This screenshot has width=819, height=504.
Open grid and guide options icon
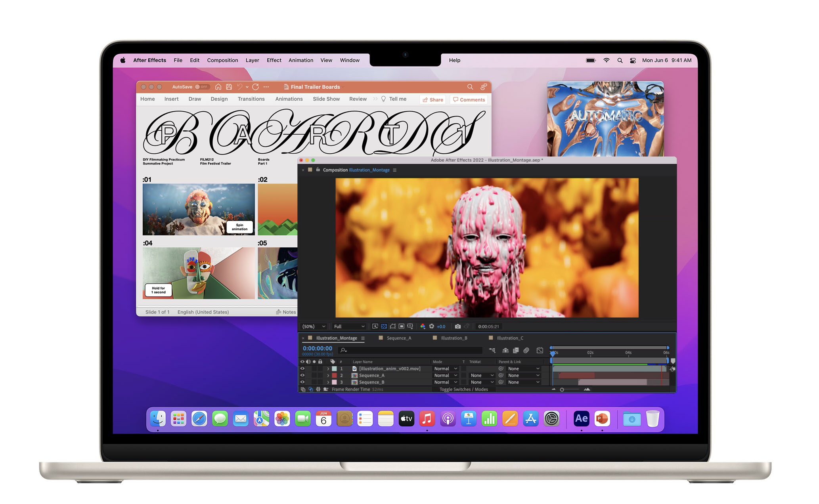pos(410,326)
